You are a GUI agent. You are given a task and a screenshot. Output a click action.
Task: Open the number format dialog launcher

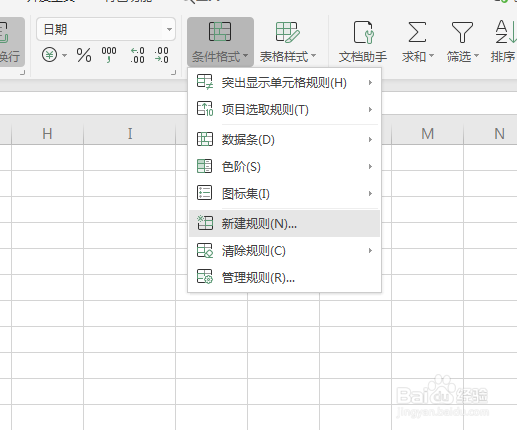tap(173, 72)
